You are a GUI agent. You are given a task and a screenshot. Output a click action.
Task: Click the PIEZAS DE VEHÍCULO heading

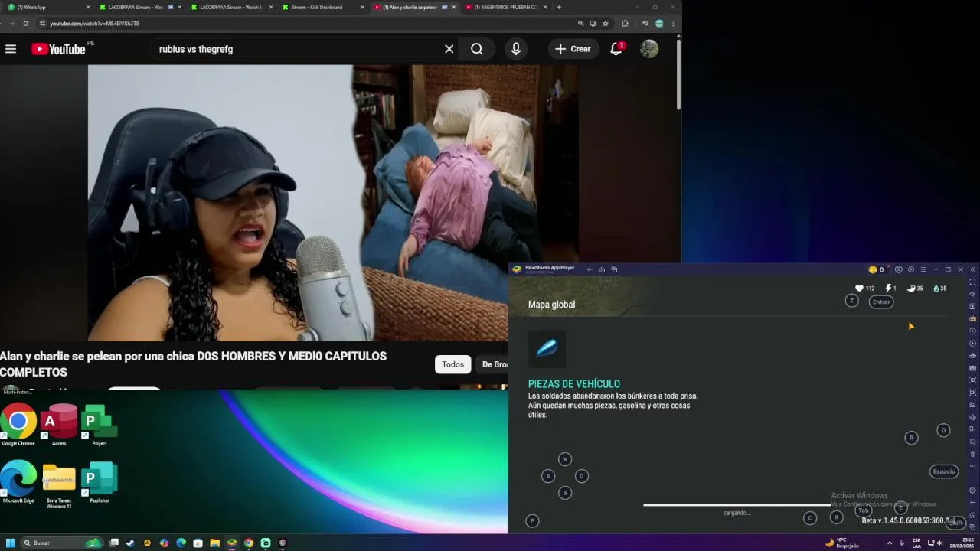tap(574, 384)
